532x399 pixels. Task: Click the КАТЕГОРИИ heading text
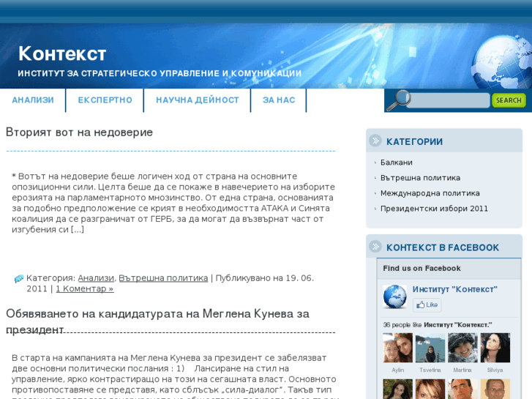(x=414, y=141)
